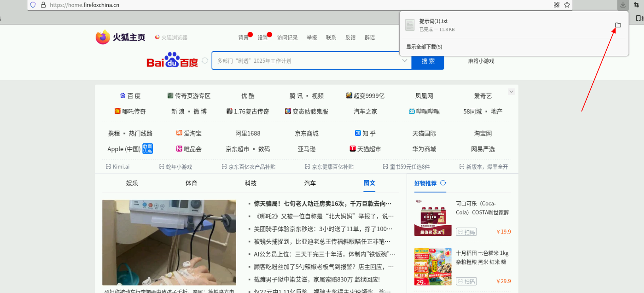Click the blue 知 icon beside 知乎
The image size is (644, 293).
[x=358, y=133]
